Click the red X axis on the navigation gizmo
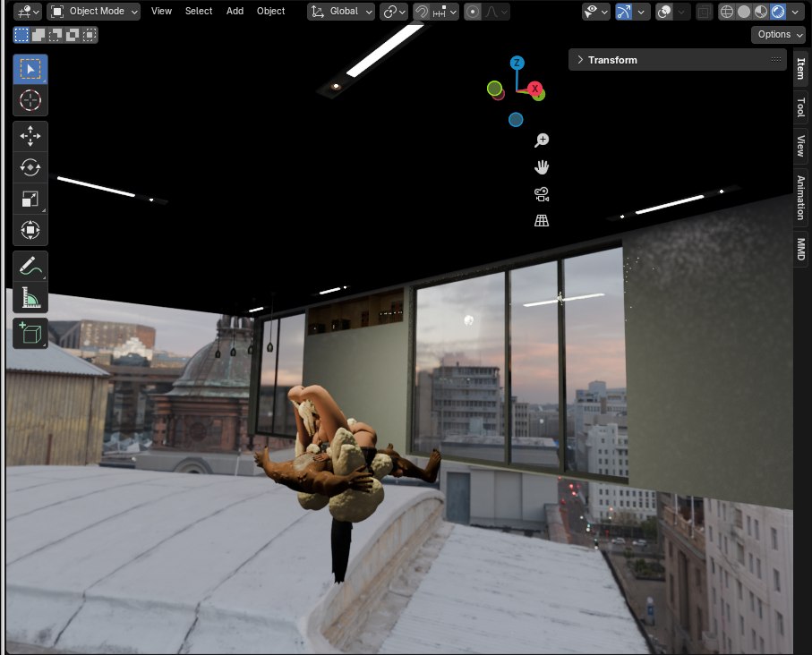Viewport: 812px width, 655px height. tap(534, 89)
